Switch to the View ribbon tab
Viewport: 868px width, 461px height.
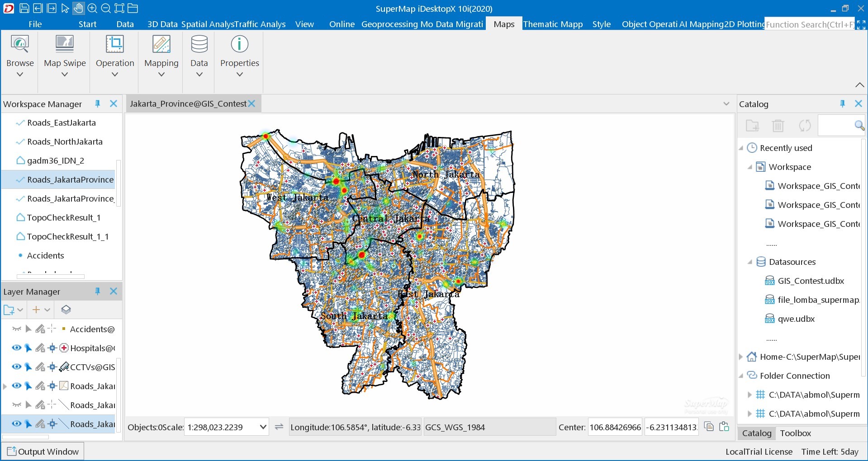[x=304, y=24]
